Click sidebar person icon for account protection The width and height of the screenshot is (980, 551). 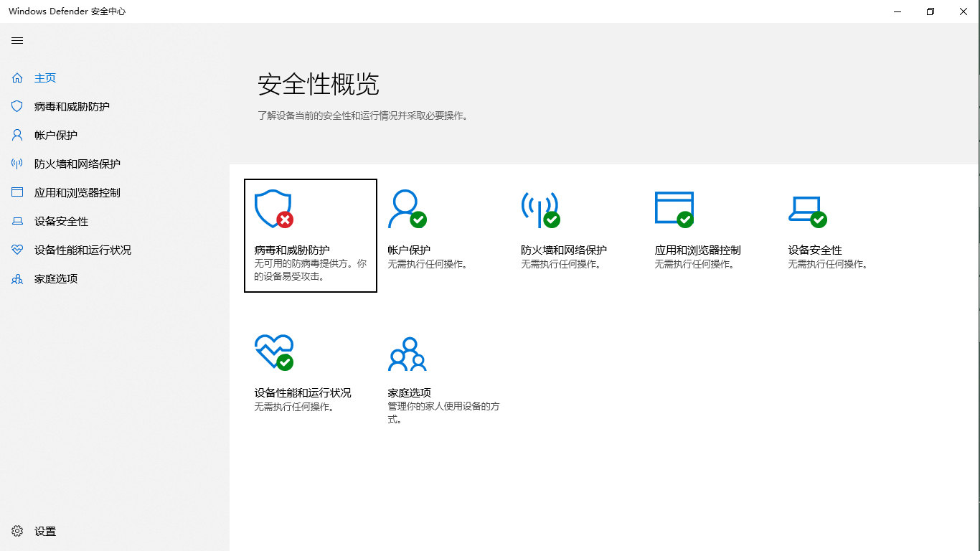coord(17,135)
